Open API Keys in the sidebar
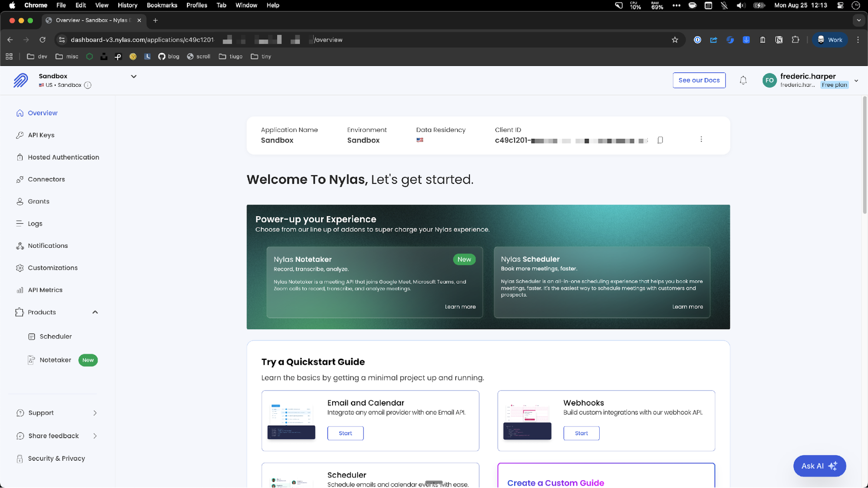868x488 pixels. tap(41, 135)
